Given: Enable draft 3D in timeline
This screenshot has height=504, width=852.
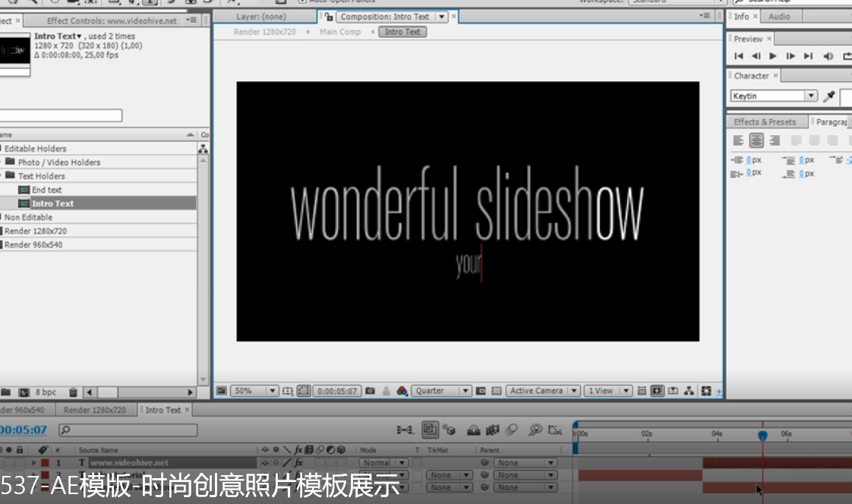Looking at the screenshot, I should [x=448, y=430].
